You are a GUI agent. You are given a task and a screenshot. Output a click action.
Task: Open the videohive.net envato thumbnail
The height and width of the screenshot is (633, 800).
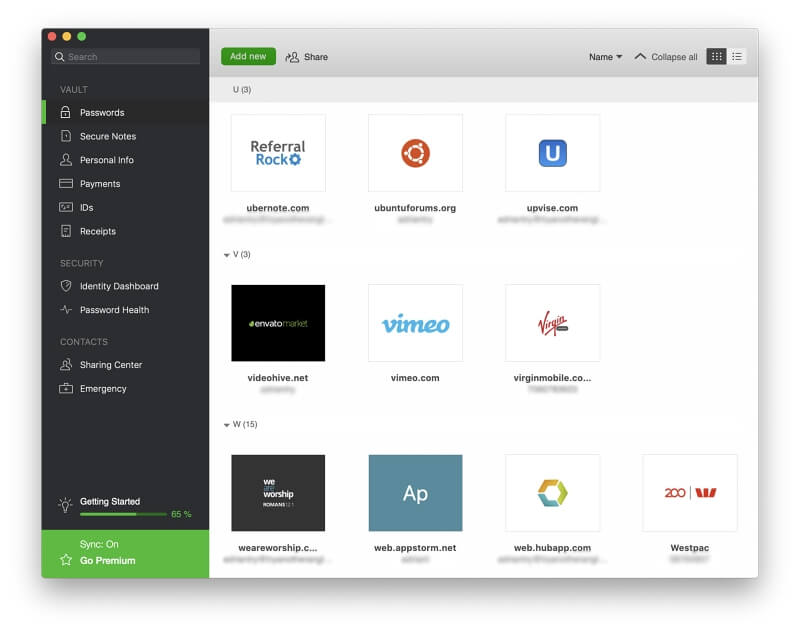tap(278, 323)
